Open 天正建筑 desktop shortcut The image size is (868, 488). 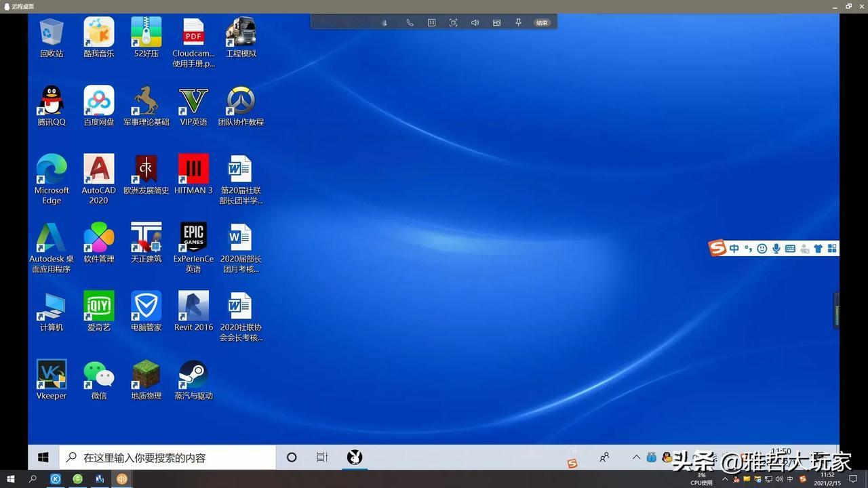click(x=146, y=243)
